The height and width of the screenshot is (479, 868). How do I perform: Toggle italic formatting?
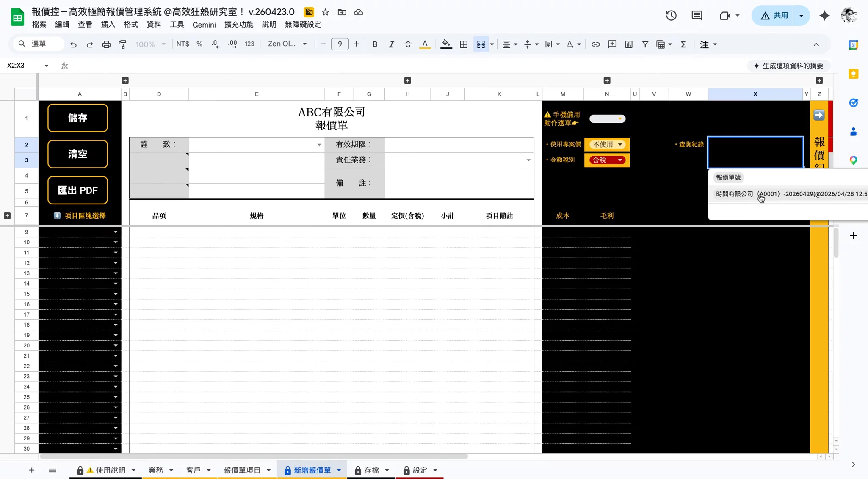[391, 44]
